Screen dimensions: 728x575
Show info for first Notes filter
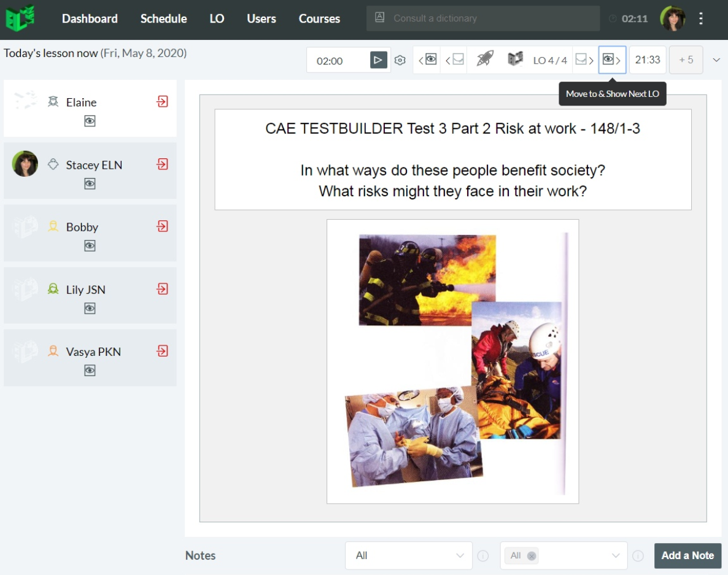point(483,555)
